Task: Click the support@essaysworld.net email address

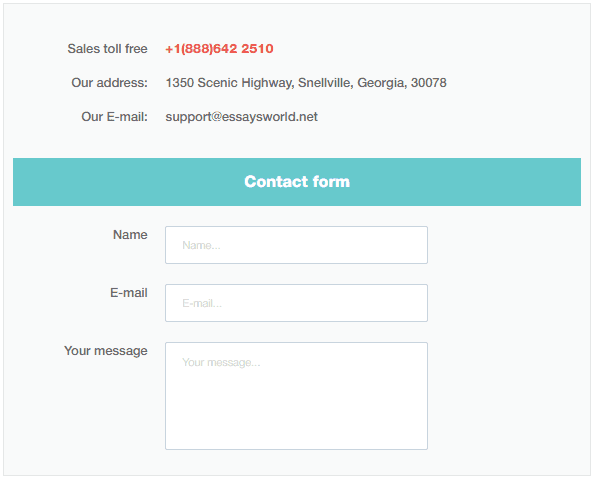Action: click(x=241, y=117)
